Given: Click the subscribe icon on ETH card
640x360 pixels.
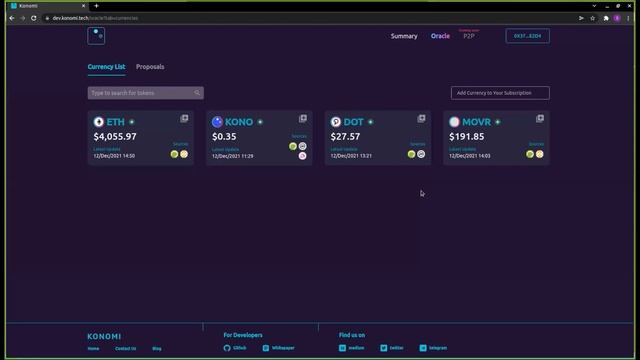Looking at the screenshot, I should coord(184,118).
